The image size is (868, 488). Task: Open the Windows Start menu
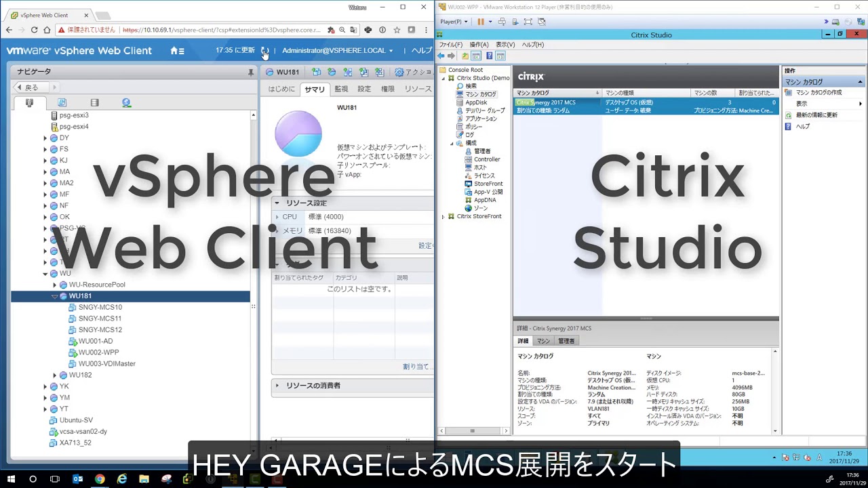point(10,479)
